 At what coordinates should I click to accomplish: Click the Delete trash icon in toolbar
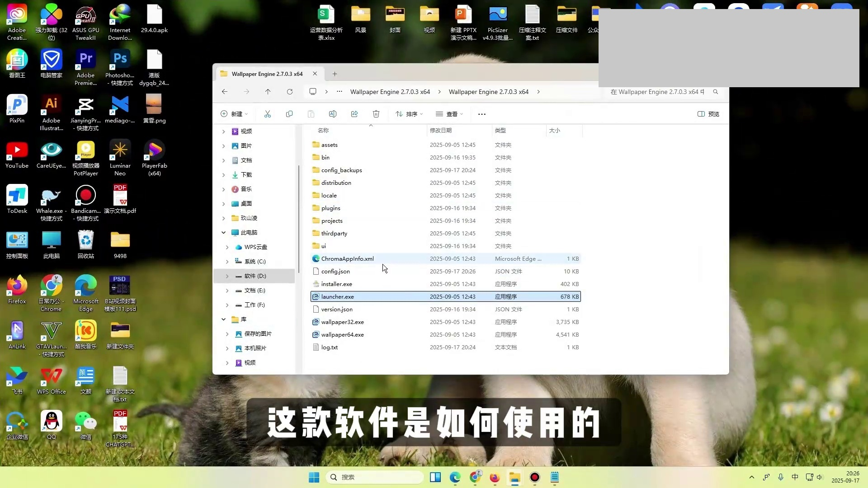point(376,114)
